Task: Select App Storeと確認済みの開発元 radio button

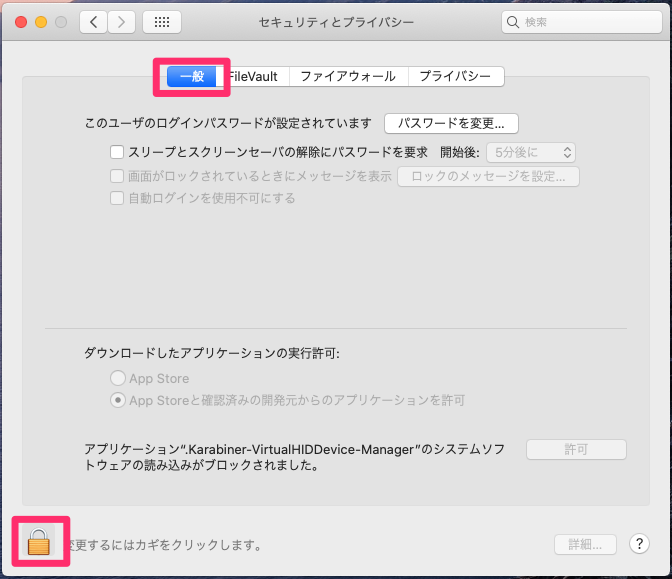Action: tap(118, 400)
